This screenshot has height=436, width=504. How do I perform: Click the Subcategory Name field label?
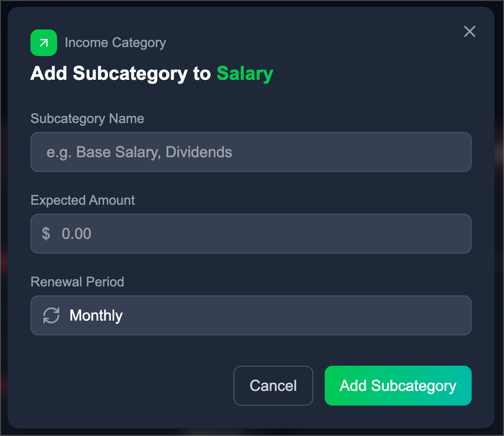pos(87,118)
